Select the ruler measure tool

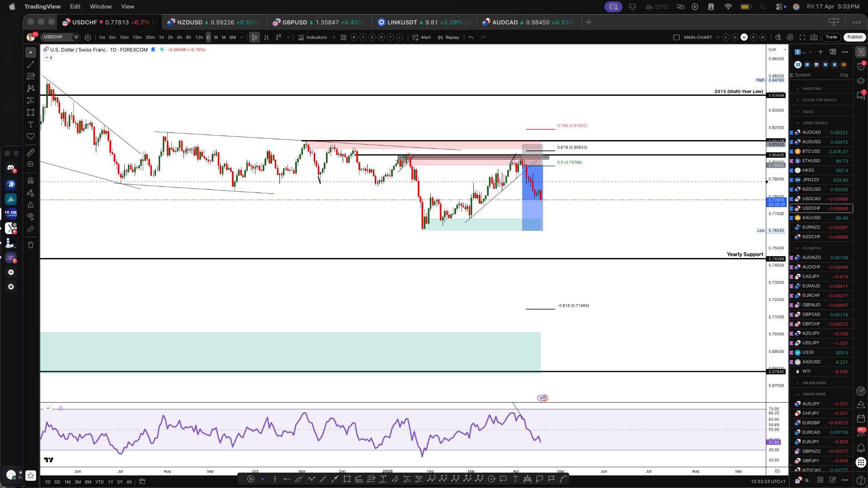(x=31, y=153)
